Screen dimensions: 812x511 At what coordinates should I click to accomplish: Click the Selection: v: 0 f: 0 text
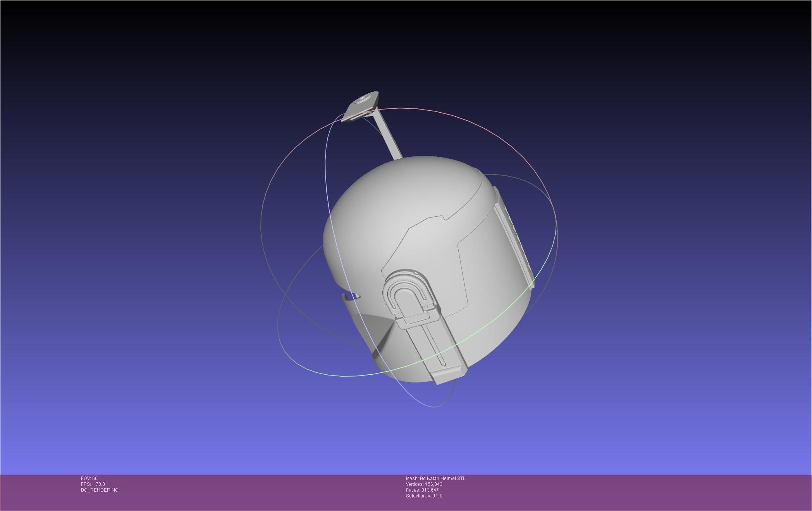(x=424, y=496)
